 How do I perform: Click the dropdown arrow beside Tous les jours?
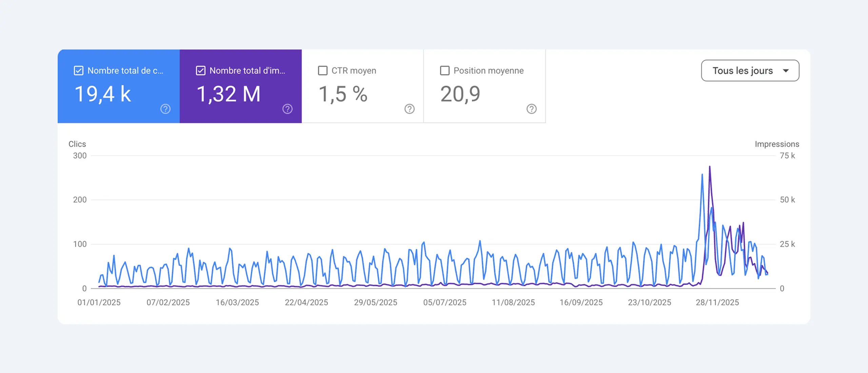pos(786,71)
